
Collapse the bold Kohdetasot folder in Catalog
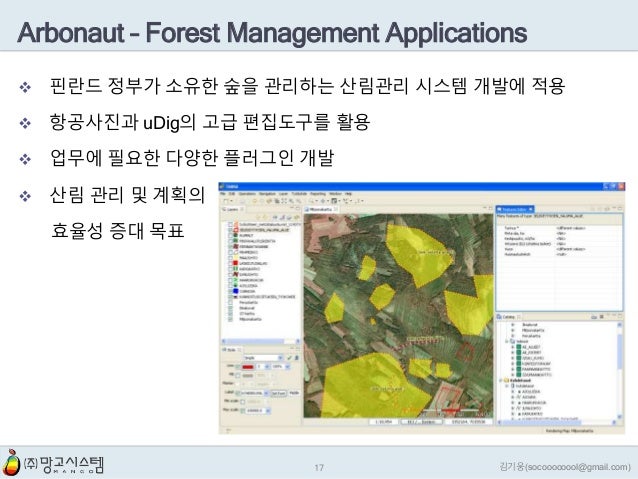[x=500, y=381]
